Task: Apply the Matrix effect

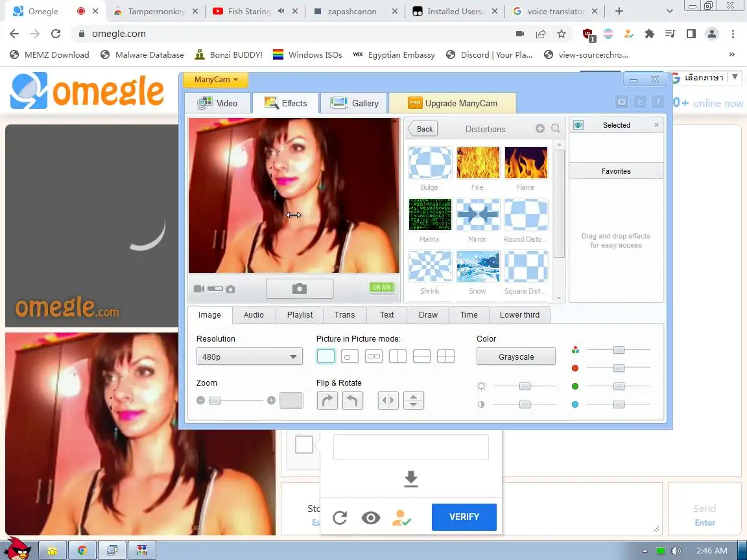Action: (430, 215)
